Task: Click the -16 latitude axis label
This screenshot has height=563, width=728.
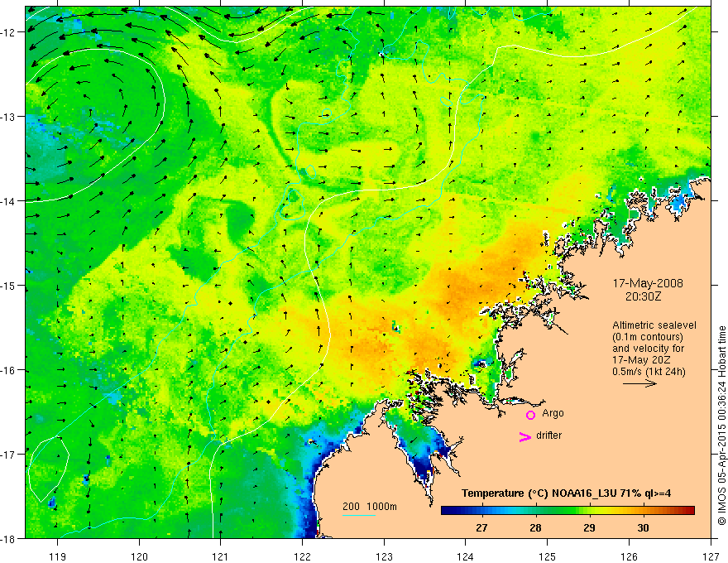Action: [x=10, y=370]
